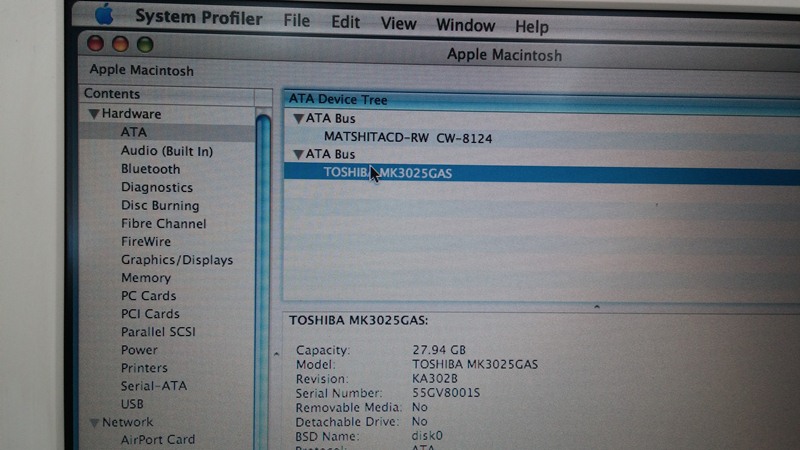Select the MATSHITACD-RW CW-8124 device row
800x450 pixels.
tap(408, 138)
